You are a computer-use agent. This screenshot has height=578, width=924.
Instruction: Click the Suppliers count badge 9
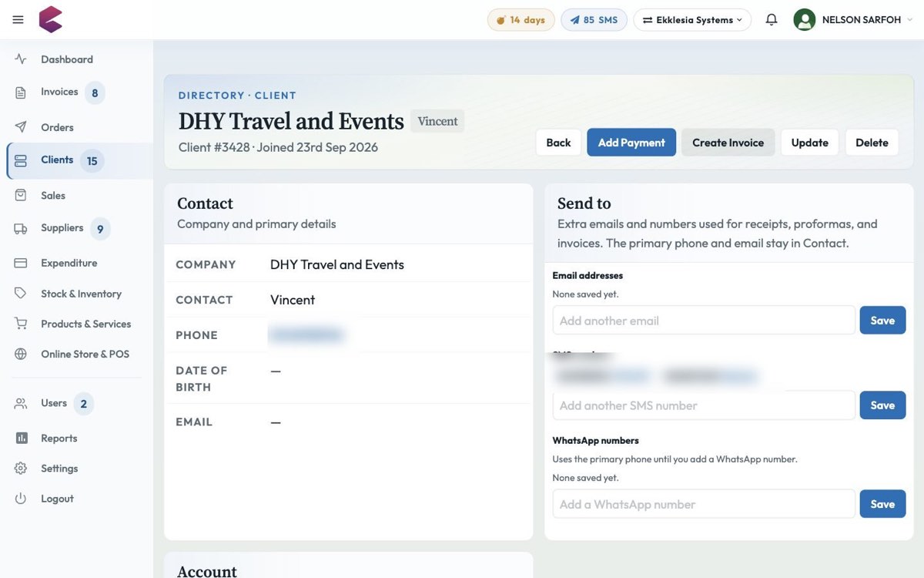(x=100, y=229)
